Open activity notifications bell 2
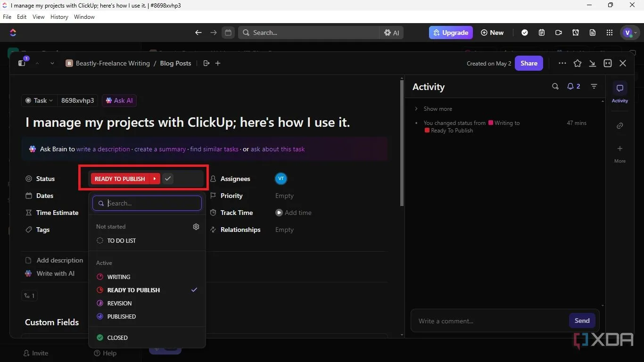 tap(573, 86)
